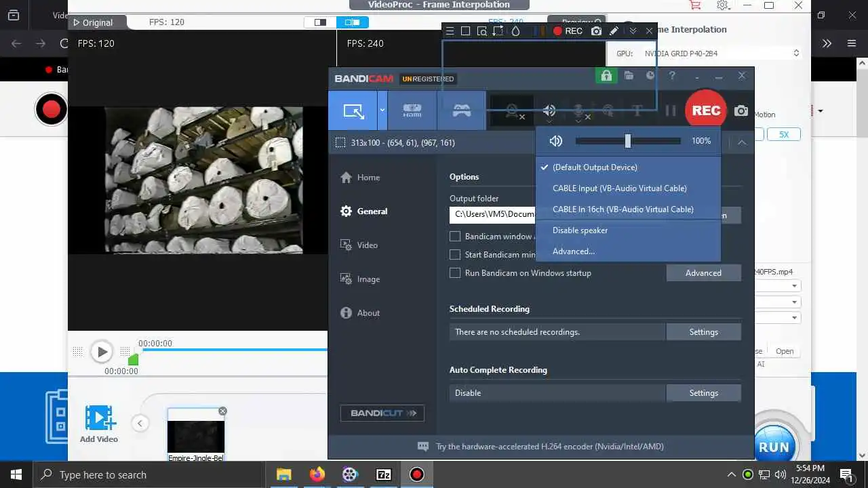Click camera capture icon on floating bar
This screenshot has height=488, width=868.
[x=596, y=31]
